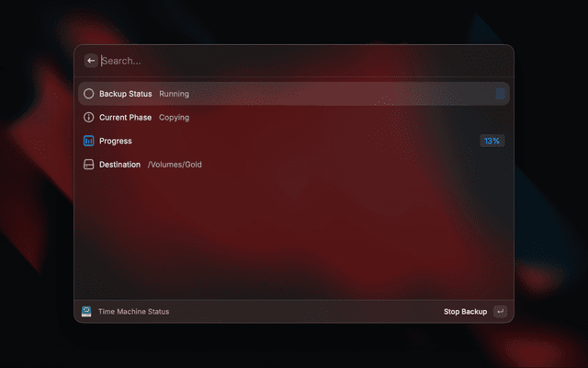
Task: Click the blue bar chart Progress icon
Action: click(x=88, y=141)
